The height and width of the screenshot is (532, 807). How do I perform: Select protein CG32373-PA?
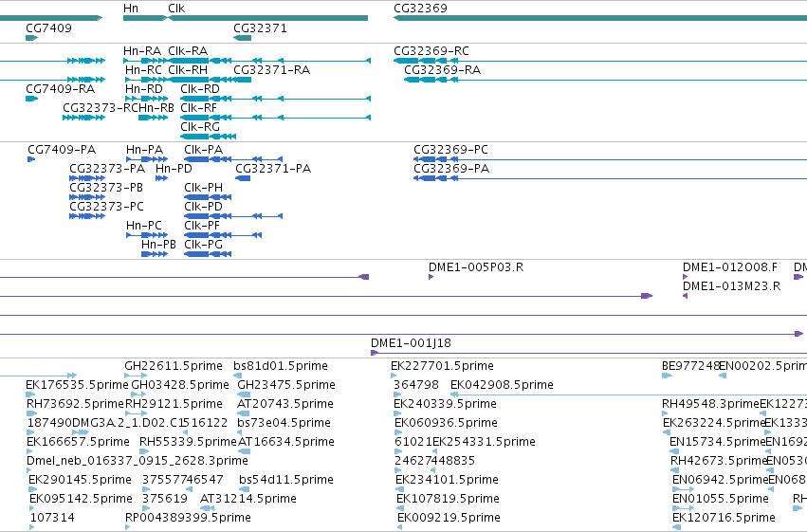107,169
